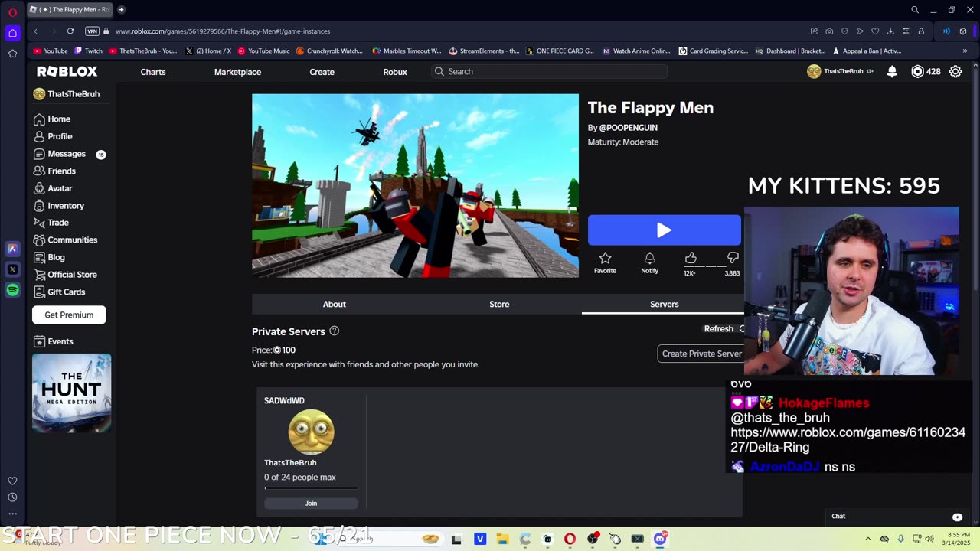Open Opera sidebar more options dots
Screen dimensions: 980x551
point(12,514)
